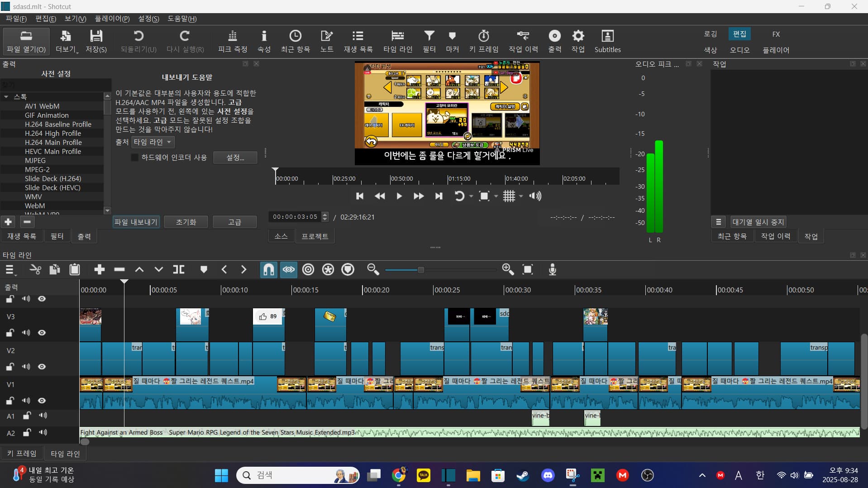Click the Split at playhead timeline icon
The image size is (868, 488).
click(179, 270)
